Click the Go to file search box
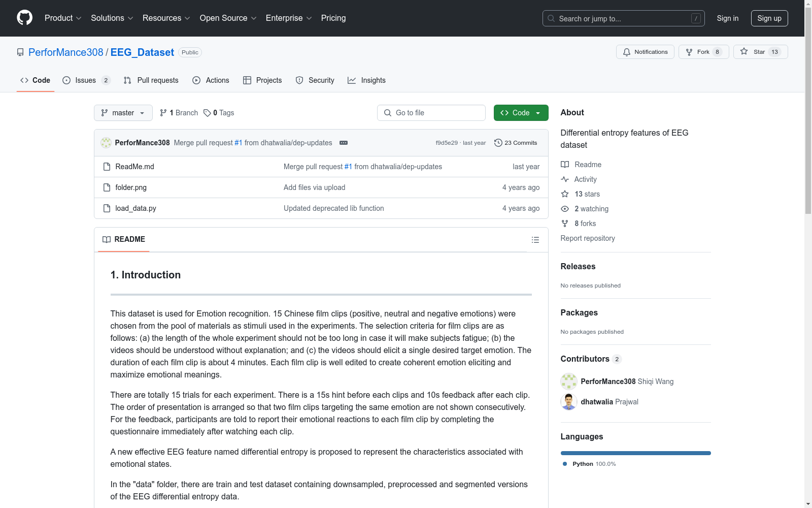This screenshot has height=508, width=812. point(431,113)
